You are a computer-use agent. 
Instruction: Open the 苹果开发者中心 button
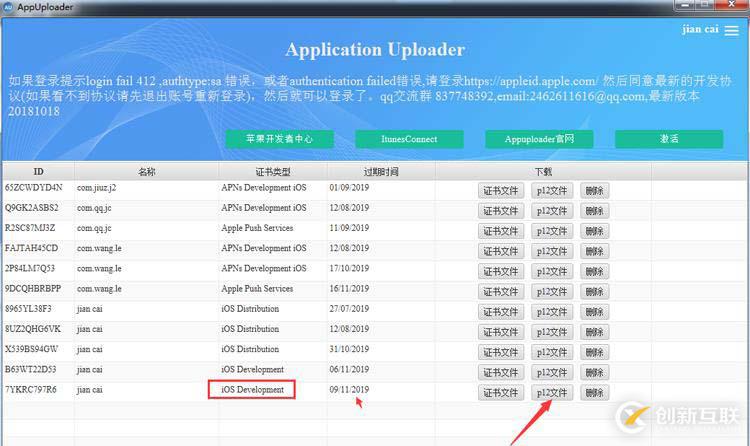click(x=279, y=139)
